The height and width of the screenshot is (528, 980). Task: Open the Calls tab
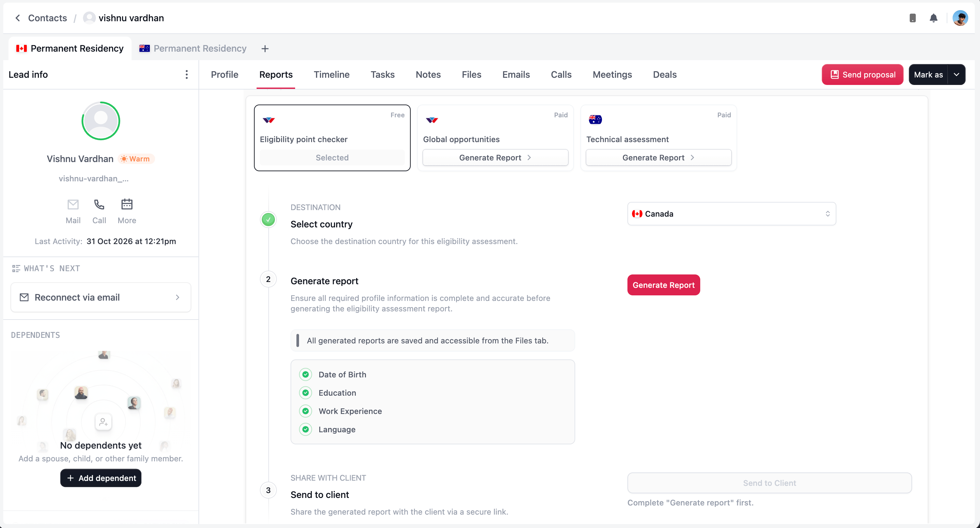[561, 74]
